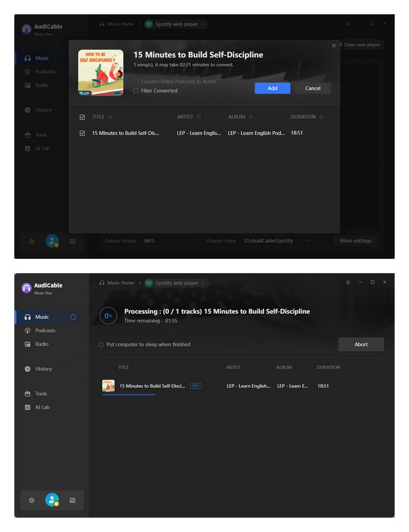Image resolution: width=409 pixels, height=532 pixels.
Task: Open the hamburger menu at top right
Action: point(347,23)
